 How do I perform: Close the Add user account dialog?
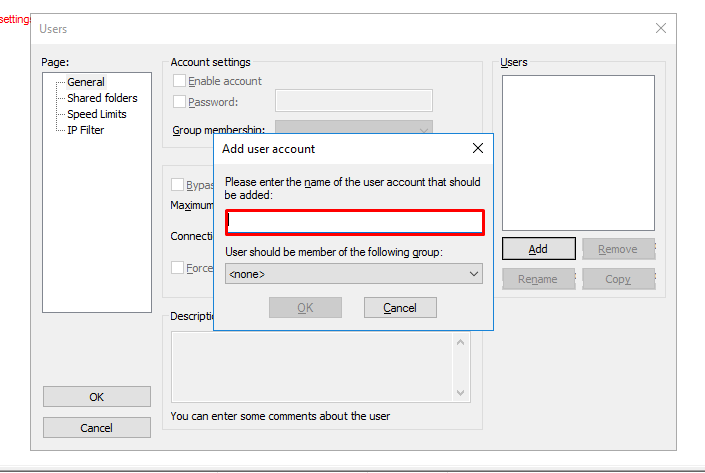[477, 149]
